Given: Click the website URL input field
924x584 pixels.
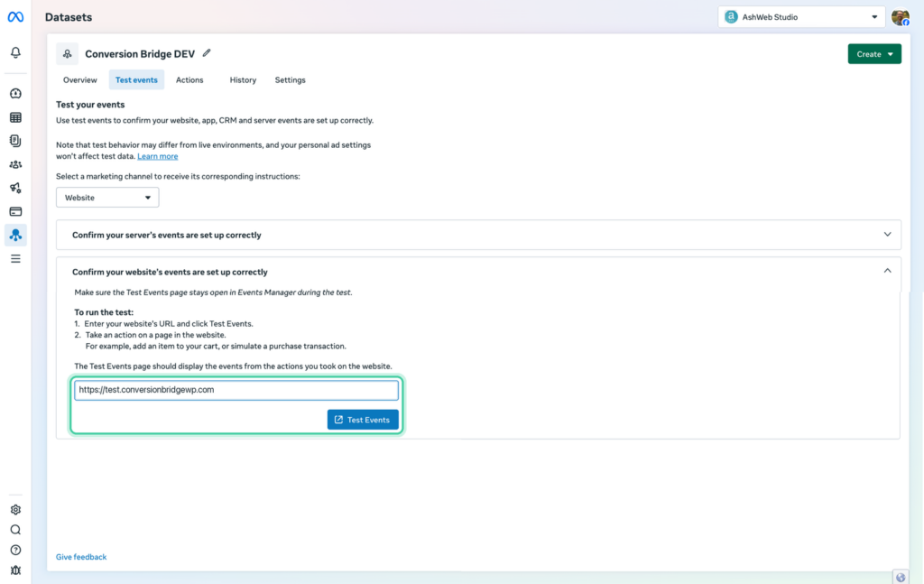Looking at the screenshot, I should point(236,390).
